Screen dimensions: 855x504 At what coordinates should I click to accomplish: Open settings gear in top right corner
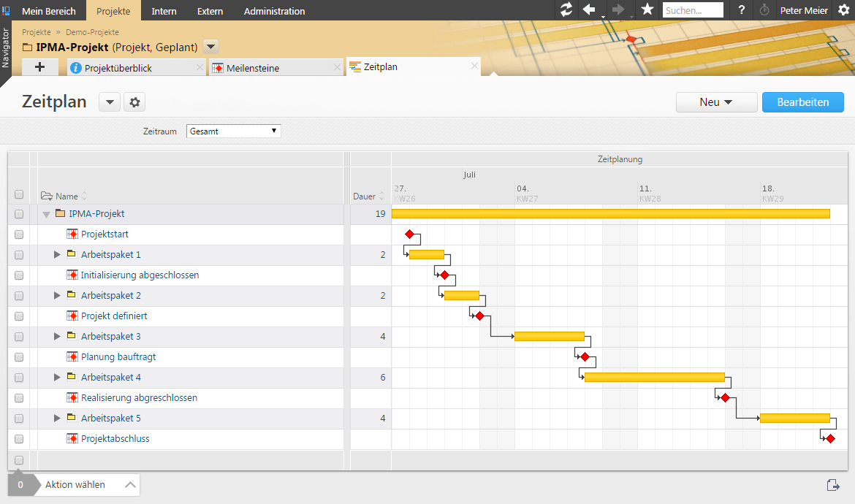(843, 10)
